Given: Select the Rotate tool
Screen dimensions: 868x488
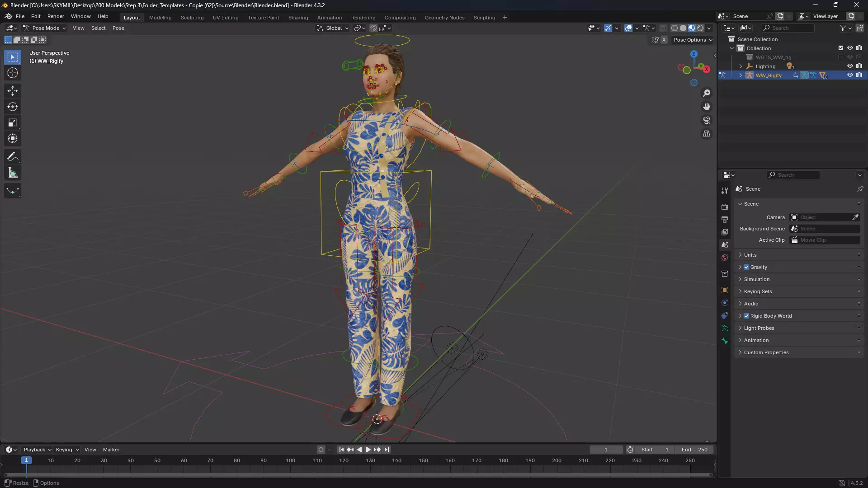Looking at the screenshot, I should 13,107.
